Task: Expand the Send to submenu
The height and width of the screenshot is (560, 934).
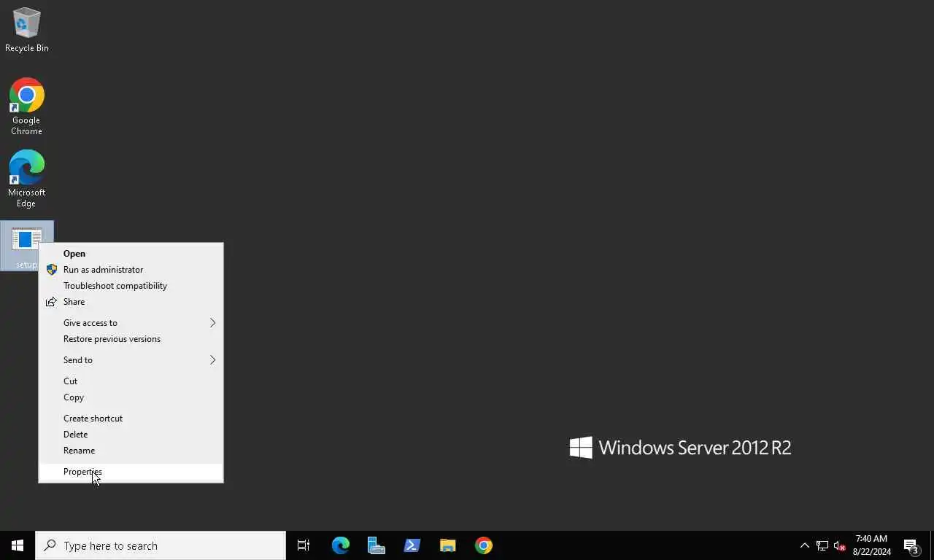Action: point(131,360)
